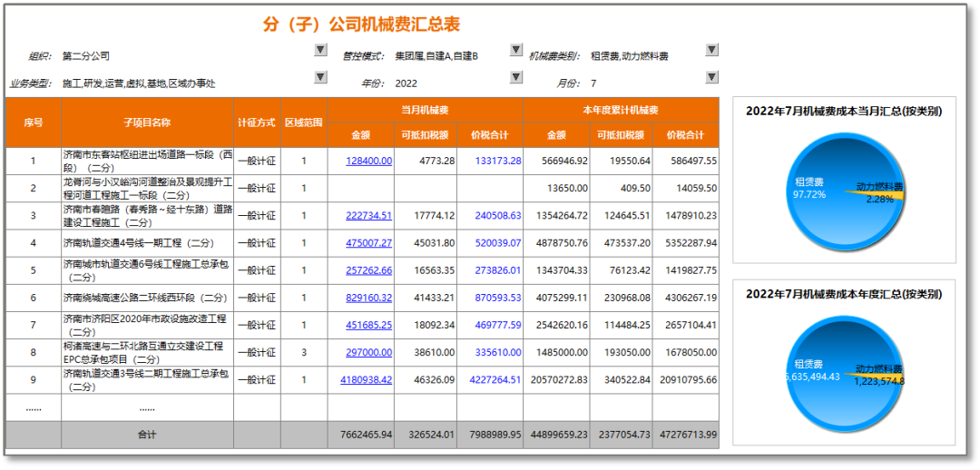The image size is (980, 470).
Task: Click the 当月机械费 column group header
Action: click(x=425, y=110)
